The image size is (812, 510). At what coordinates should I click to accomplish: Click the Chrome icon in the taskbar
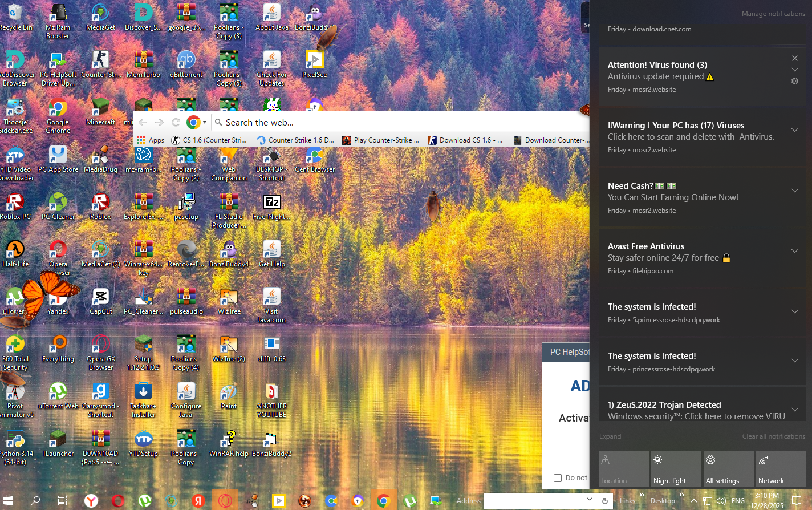tap(383, 501)
